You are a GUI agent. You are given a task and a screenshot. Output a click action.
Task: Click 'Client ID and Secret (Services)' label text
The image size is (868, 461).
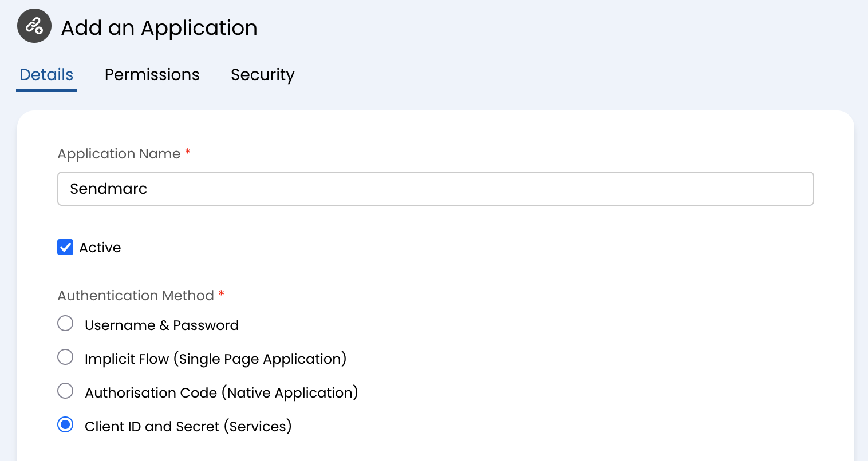[188, 427]
